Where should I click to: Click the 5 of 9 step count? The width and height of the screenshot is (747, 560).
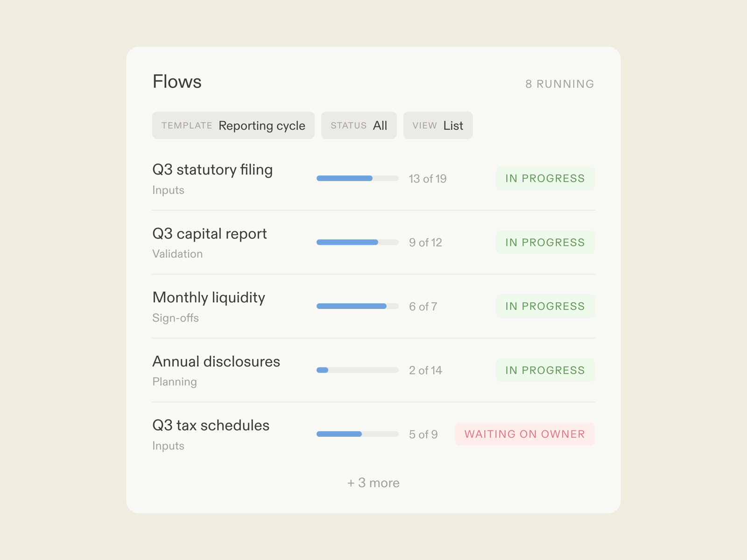coord(423,434)
